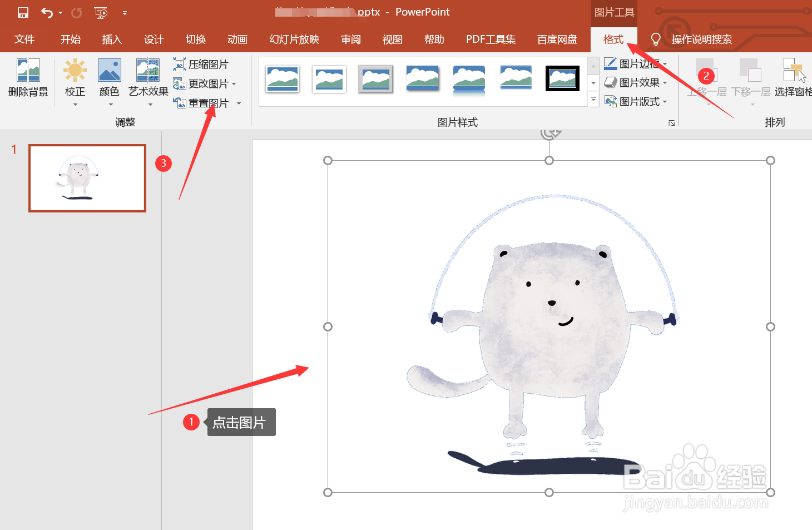Click 操作说明搜索 search field
Screen dimensions: 812x530
(702, 39)
